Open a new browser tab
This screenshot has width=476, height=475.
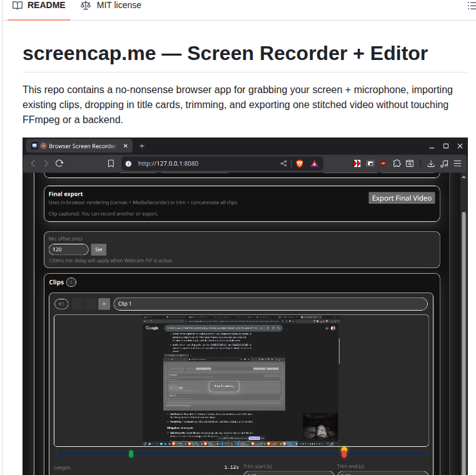point(142,146)
